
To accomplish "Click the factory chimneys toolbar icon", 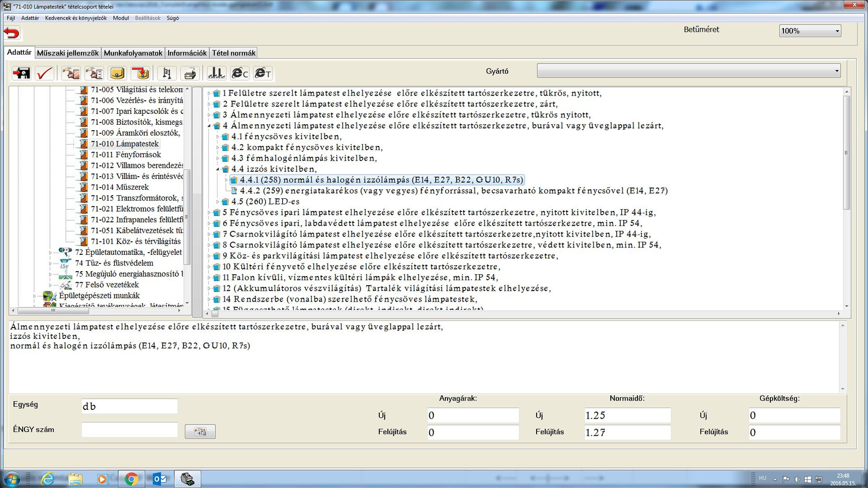I will click(216, 73).
